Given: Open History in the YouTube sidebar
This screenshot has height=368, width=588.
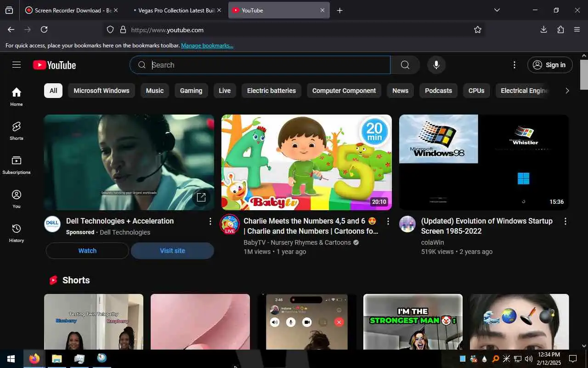Looking at the screenshot, I should click(17, 233).
